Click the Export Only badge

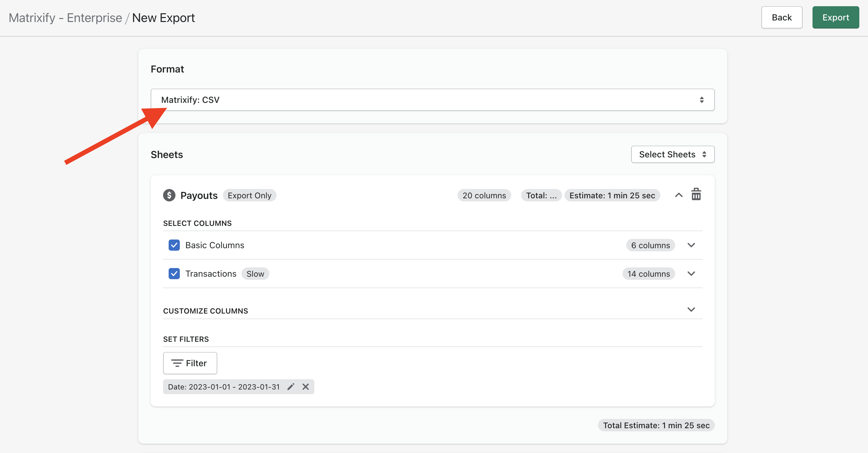pos(249,195)
